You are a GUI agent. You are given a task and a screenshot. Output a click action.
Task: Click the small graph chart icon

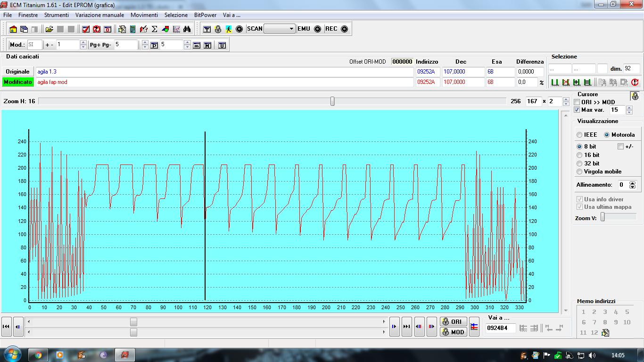point(176,29)
